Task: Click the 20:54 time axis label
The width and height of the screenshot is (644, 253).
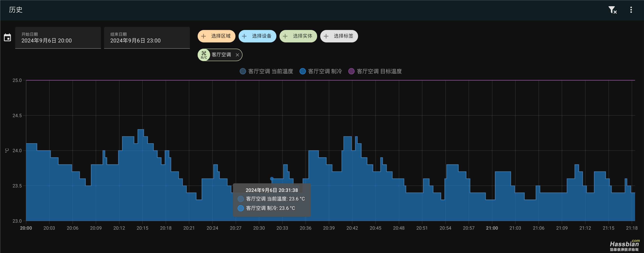Action: pyautogui.click(x=445, y=228)
